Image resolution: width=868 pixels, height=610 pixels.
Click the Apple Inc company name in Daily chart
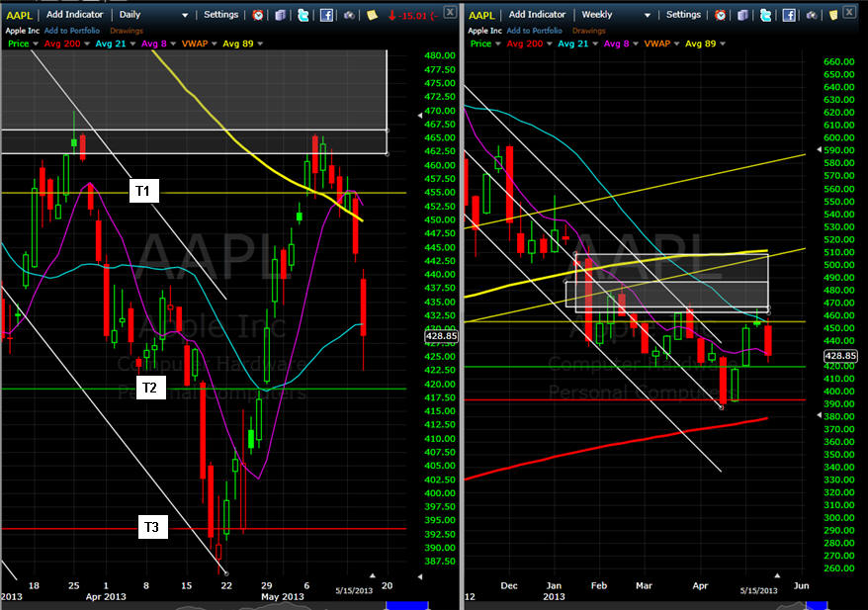coord(22,31)
